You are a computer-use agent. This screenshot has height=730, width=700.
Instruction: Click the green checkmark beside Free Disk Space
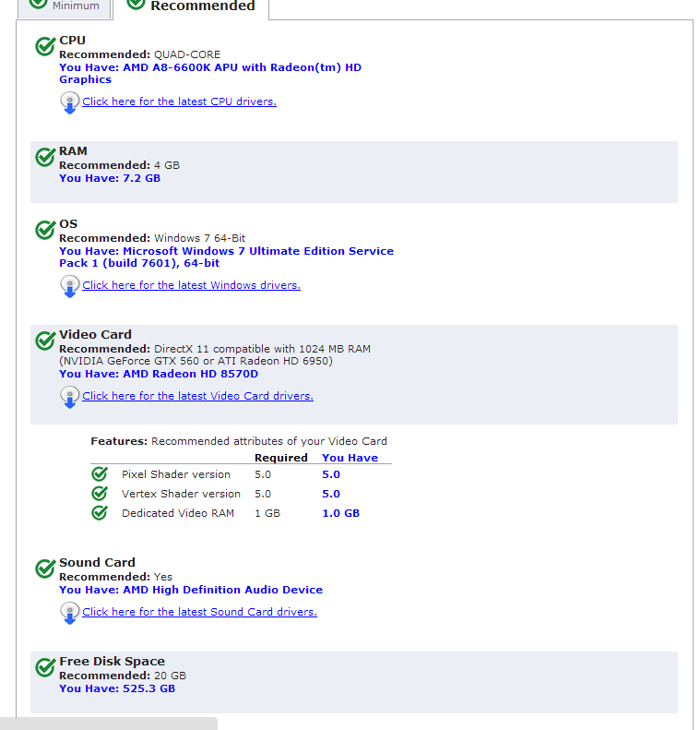coord(44,667)
